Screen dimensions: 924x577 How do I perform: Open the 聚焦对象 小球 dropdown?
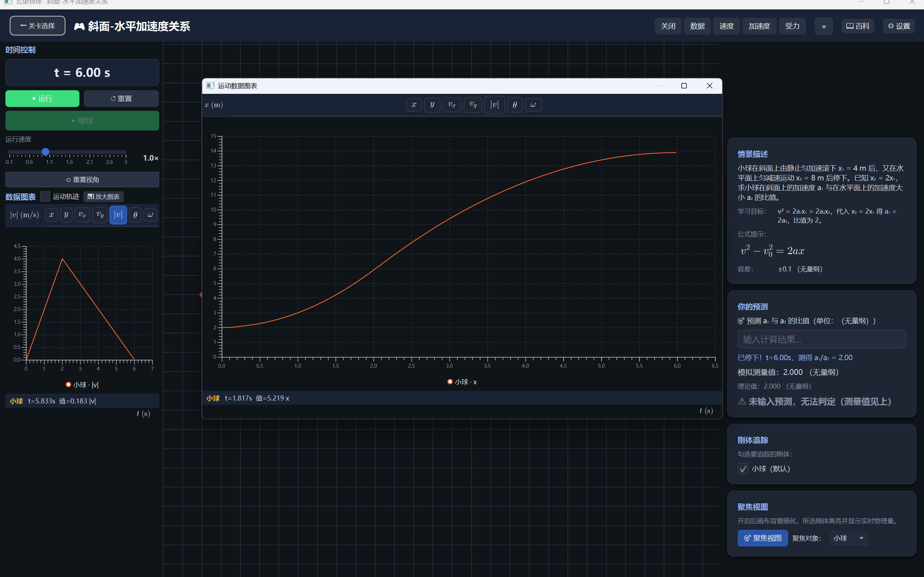(x=849, y=538)
